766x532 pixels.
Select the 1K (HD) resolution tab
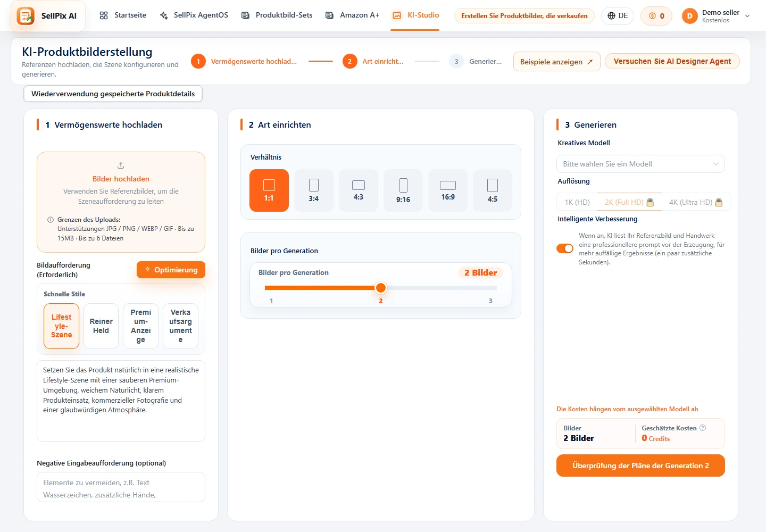coord(577,202)
